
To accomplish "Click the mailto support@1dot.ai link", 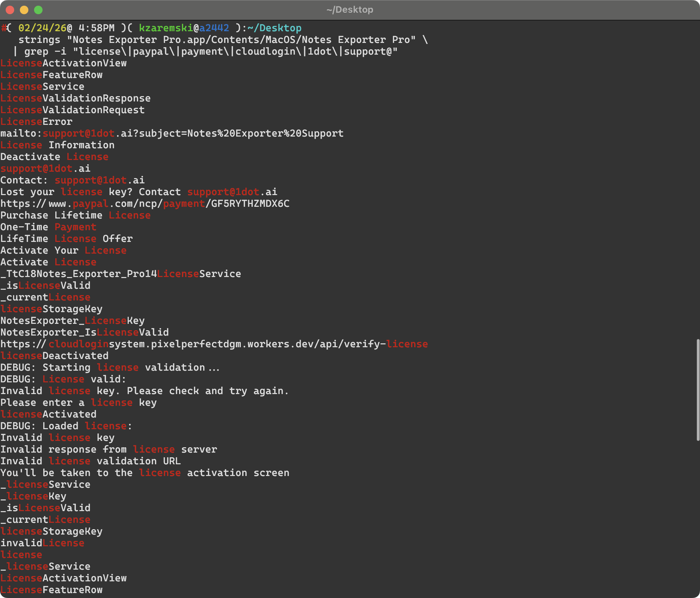I will point(172,133).
